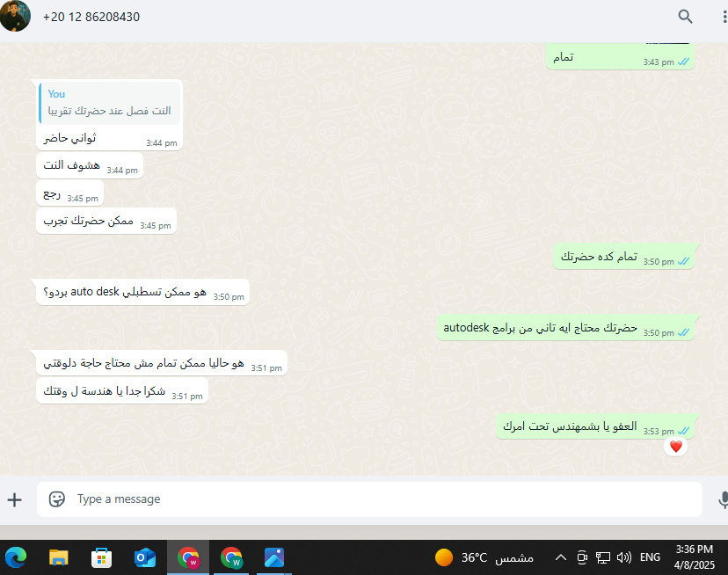Click the plus attach icon
This screenshot has height=575, width=728.
click(14, 499)
